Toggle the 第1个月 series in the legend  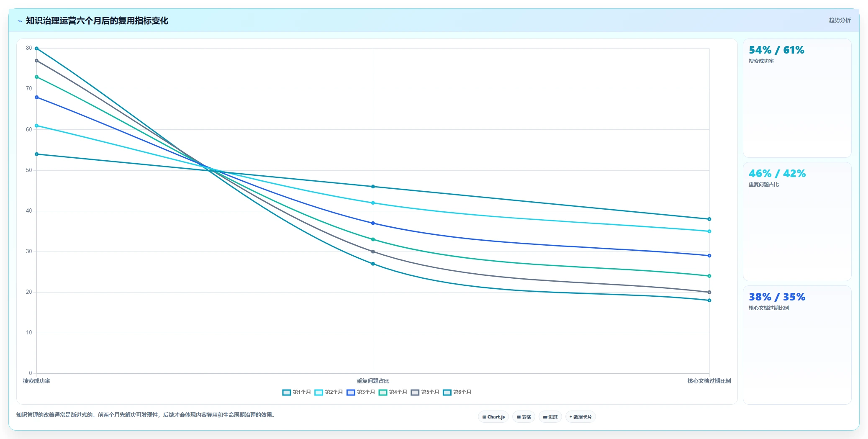(297, 392)
